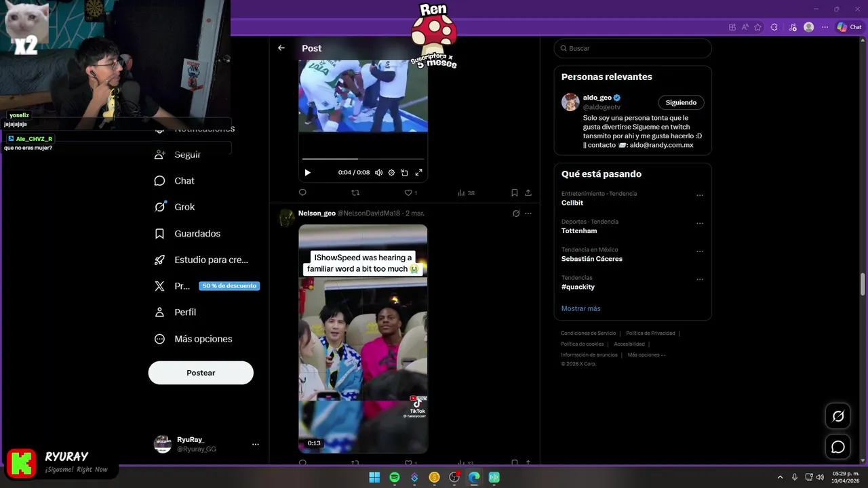Open Spotify from the taskbar
The height and width of the screenshot is (488, 868).
pos(395,478)
